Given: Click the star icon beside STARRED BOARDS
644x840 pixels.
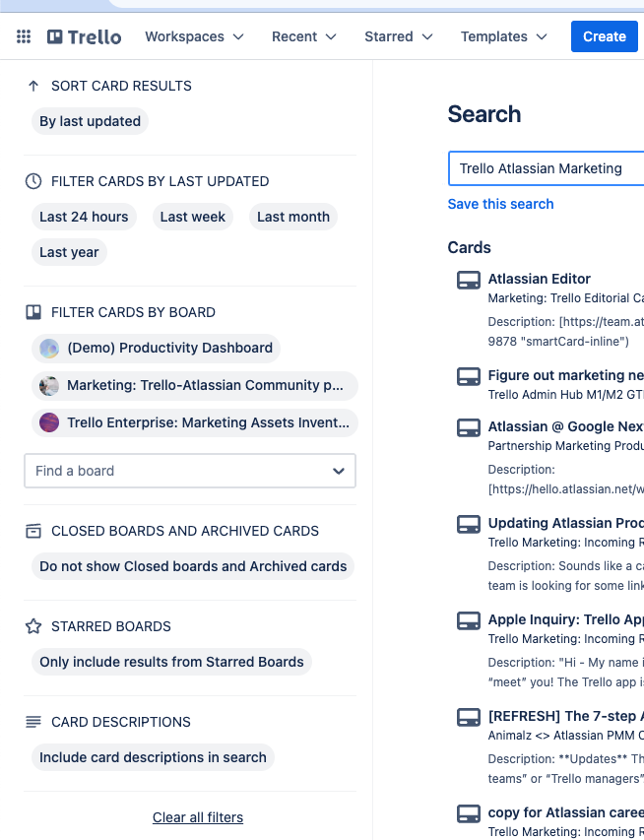Looking at the screenshot, I should pyautogui.click(x=32, y=625).
